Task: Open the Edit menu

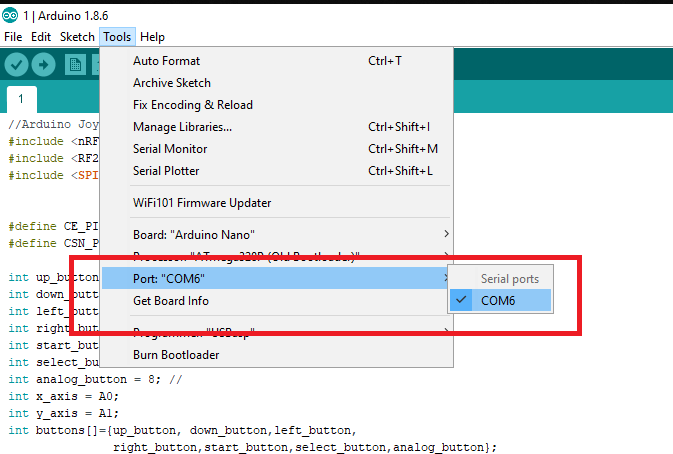Action: 41,36
